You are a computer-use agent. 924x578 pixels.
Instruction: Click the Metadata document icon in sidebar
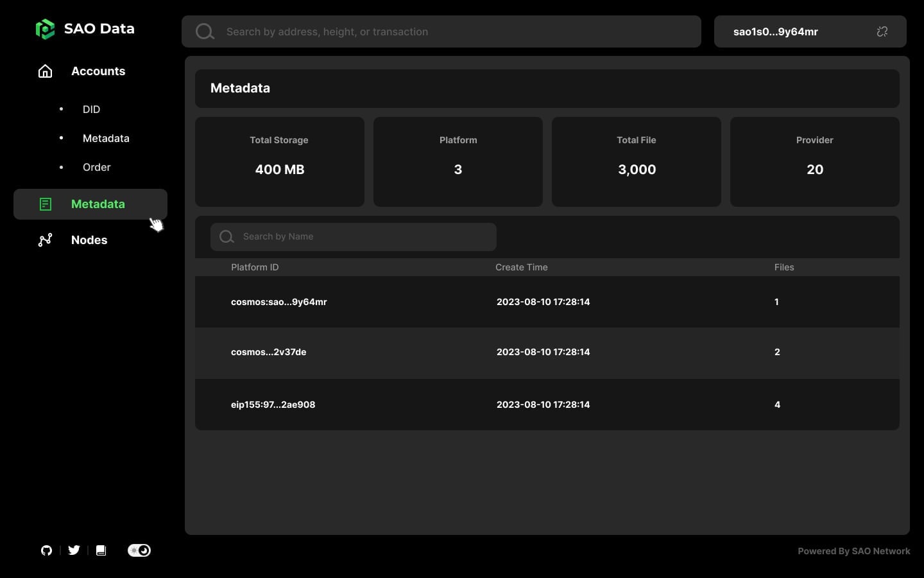(46, 204)
